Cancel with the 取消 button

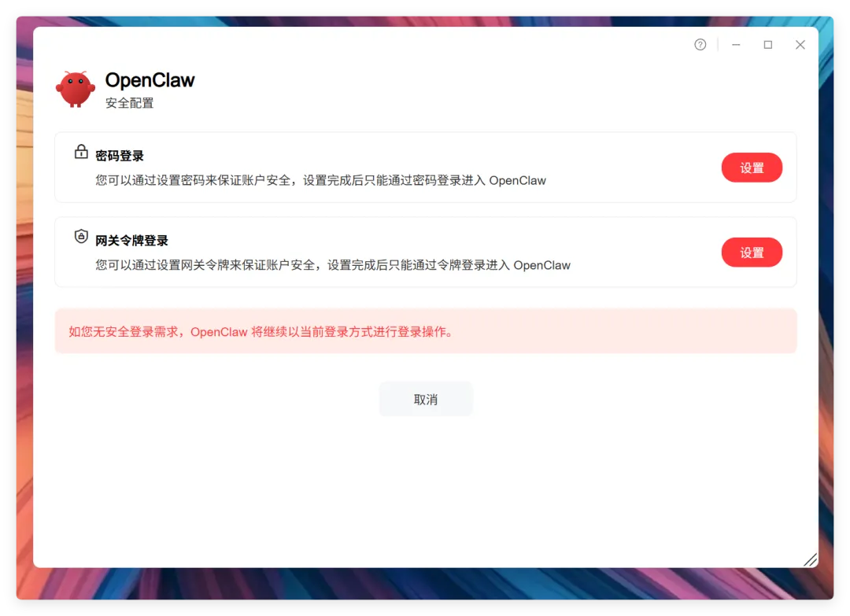[x=426, y=400]
